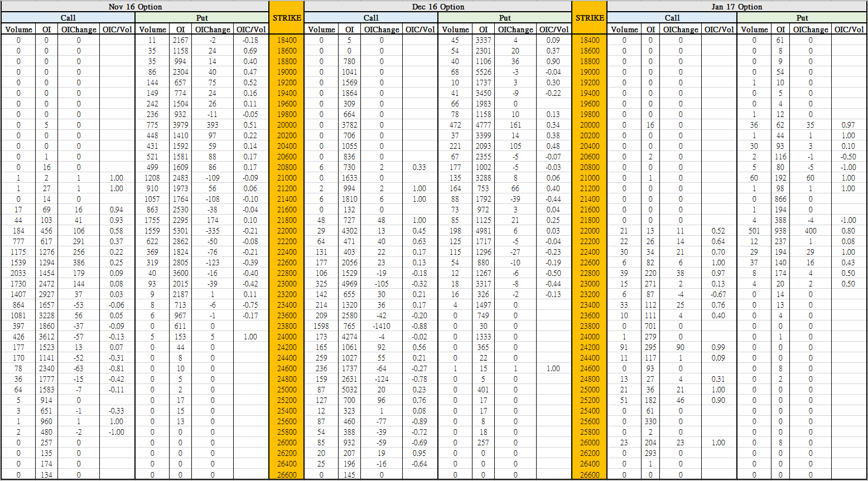Select the Call header under Nov 16 Option
The height and width of the screenshot is (481, 868).
click(x=68, y=18)
